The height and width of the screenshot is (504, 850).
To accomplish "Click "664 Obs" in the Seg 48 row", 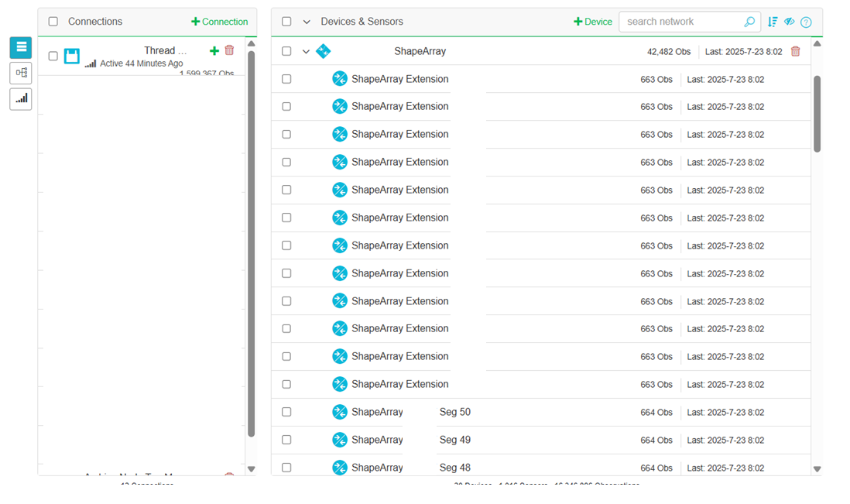I will pos(656,468).
